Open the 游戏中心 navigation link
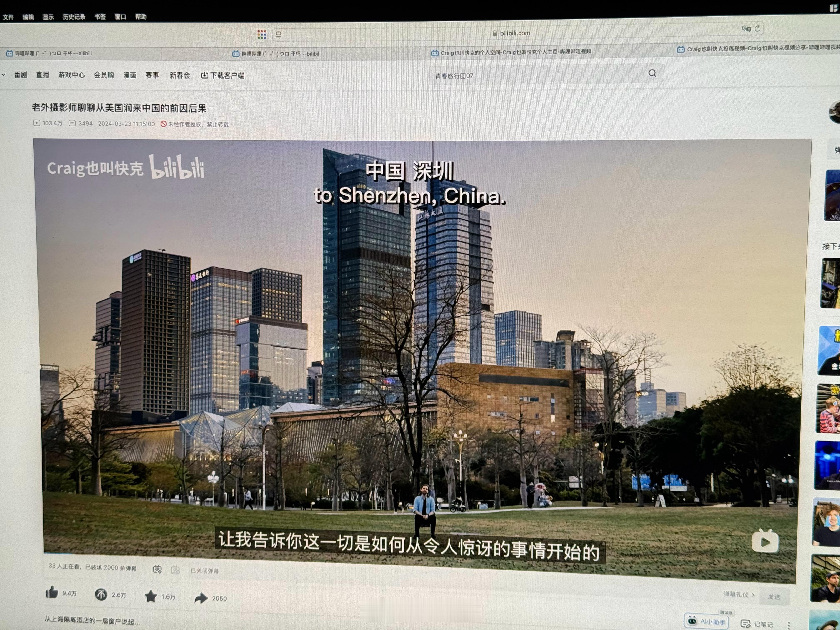Screen dimensions: 840x630 pyautogui.click(x=71, y=75)
